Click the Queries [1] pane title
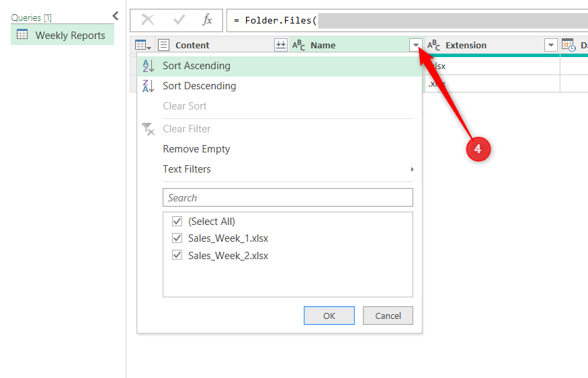Screen dimensions: 588x378 (x=31, y=17)
